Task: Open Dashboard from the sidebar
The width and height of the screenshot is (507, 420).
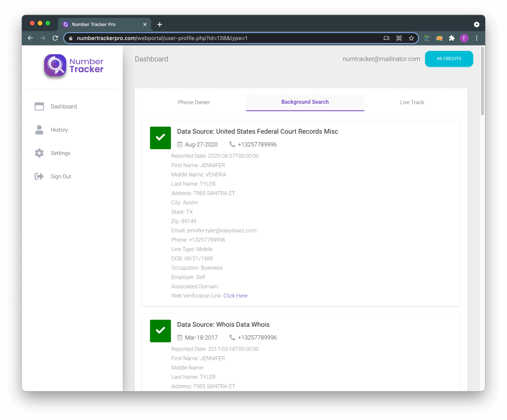Action: (x=64, y=107)
